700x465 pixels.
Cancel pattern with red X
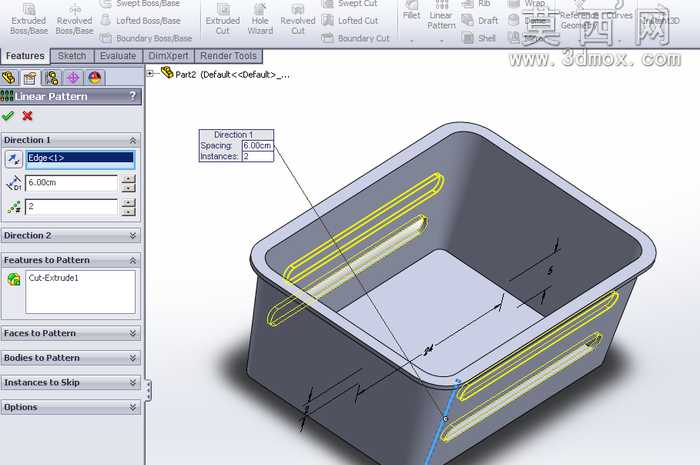[27, 116]
